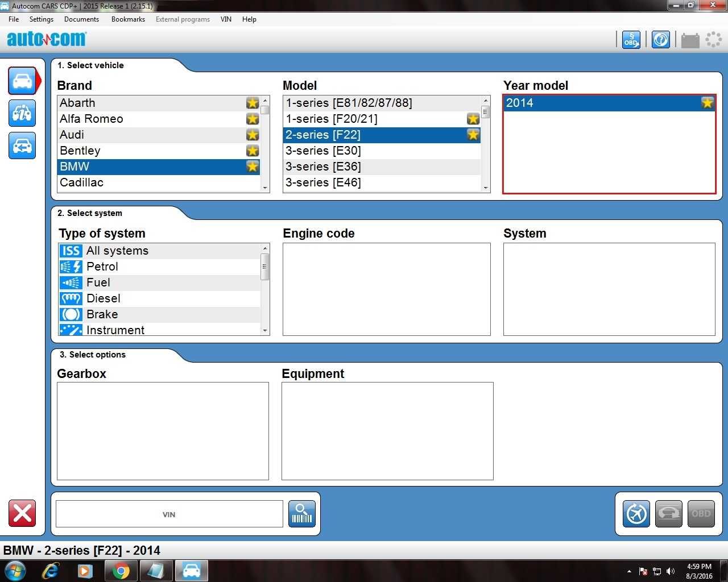The width and height of the screenshot is (728, 582).
Task: Click the OBD connect button
Action: [701, 514]
